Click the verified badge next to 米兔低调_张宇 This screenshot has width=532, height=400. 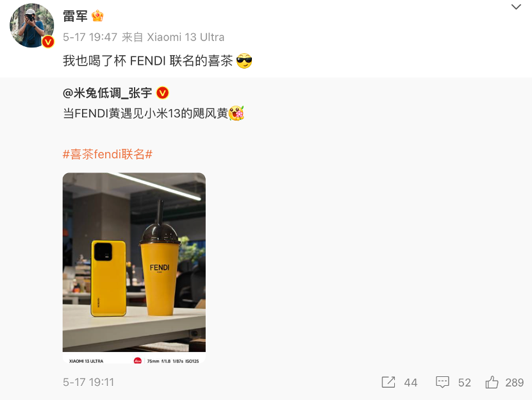pos(163,93)
